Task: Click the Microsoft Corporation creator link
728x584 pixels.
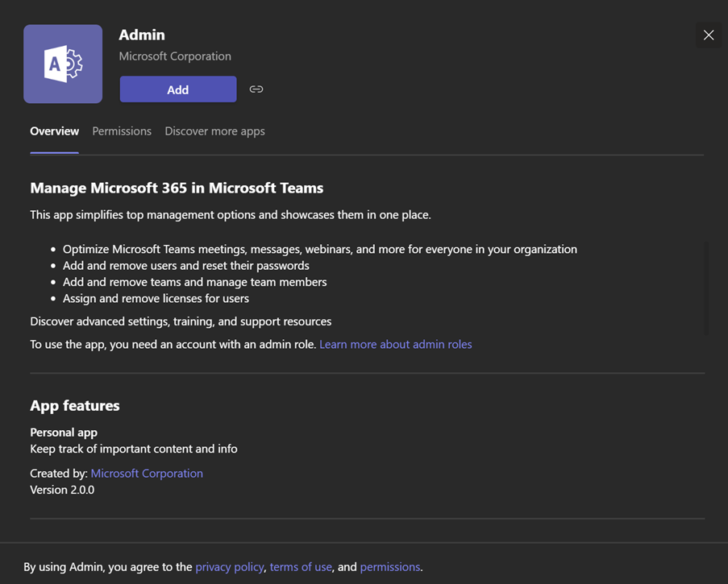Action: click(147, 473)
